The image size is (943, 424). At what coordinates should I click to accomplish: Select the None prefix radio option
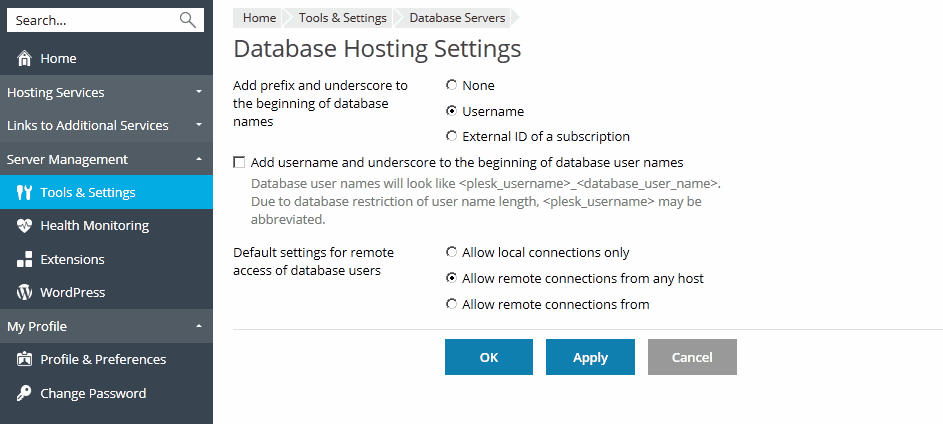click(452, 86)
